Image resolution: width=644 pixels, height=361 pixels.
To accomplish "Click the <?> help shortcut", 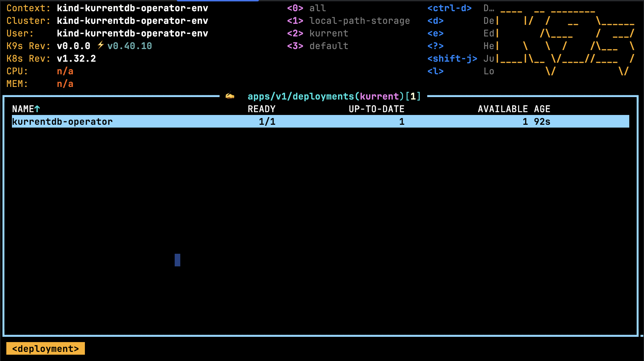I will pyautogui.click(x=435, y=46).
